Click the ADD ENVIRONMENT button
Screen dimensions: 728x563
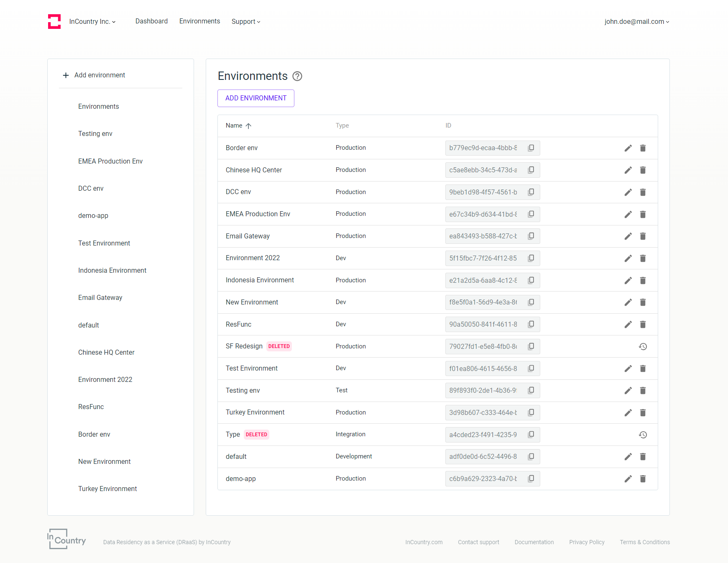(255, 98)
